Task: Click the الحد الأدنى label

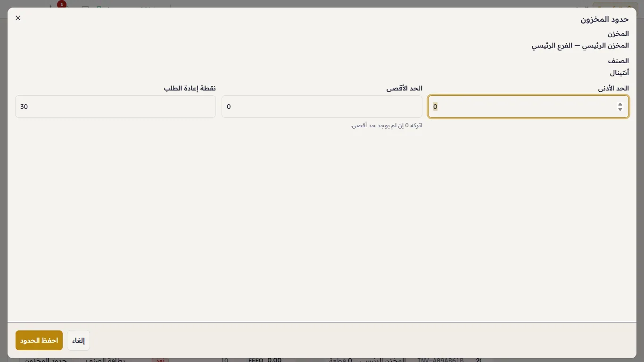Action: point(613,88)
